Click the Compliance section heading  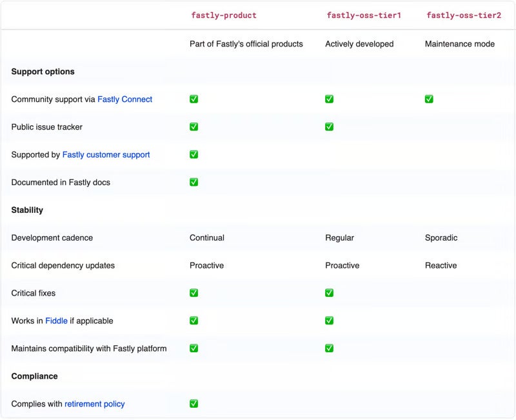click(35, 376)
